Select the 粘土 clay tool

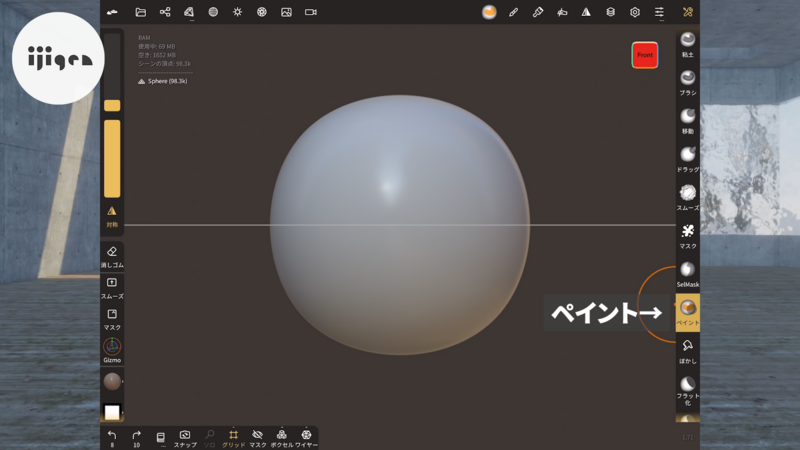(x=688, y=44)
